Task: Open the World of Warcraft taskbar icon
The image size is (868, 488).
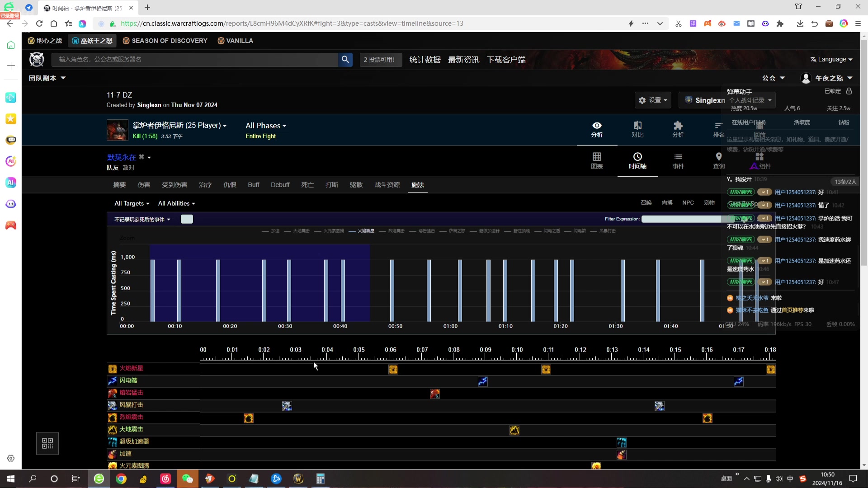Action: (298, 479)
